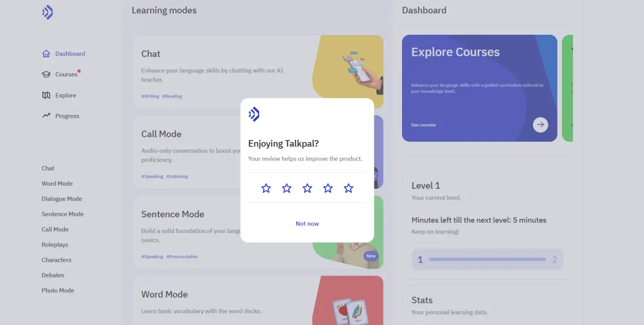Rate Talkpal one star

pos(266,188)
